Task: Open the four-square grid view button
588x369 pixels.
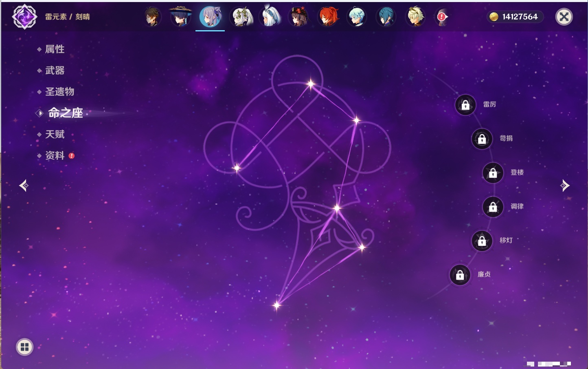Action: click(24, 347)
